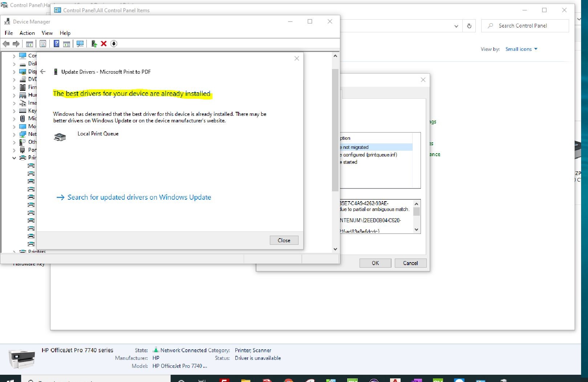Expand the Network adapters tree node
Image resolution: width=588 pixels, height=382 pixels.
(14, 134)
